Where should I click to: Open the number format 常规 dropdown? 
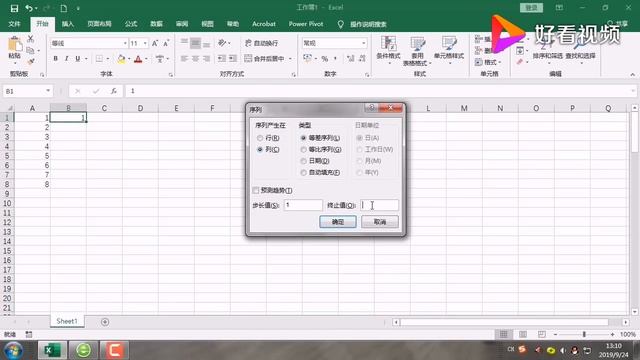click(363, 43)
